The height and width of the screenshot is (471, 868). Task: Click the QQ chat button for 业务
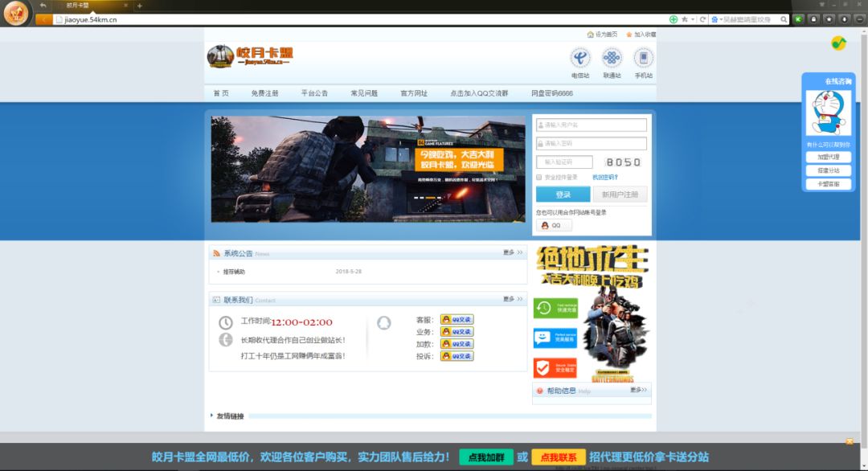tap(457, 331)
